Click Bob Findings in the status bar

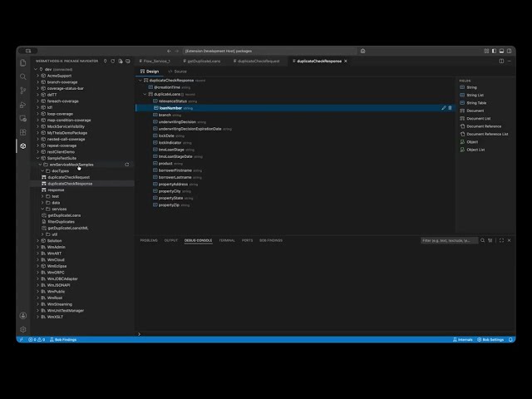tap(63, 340)
